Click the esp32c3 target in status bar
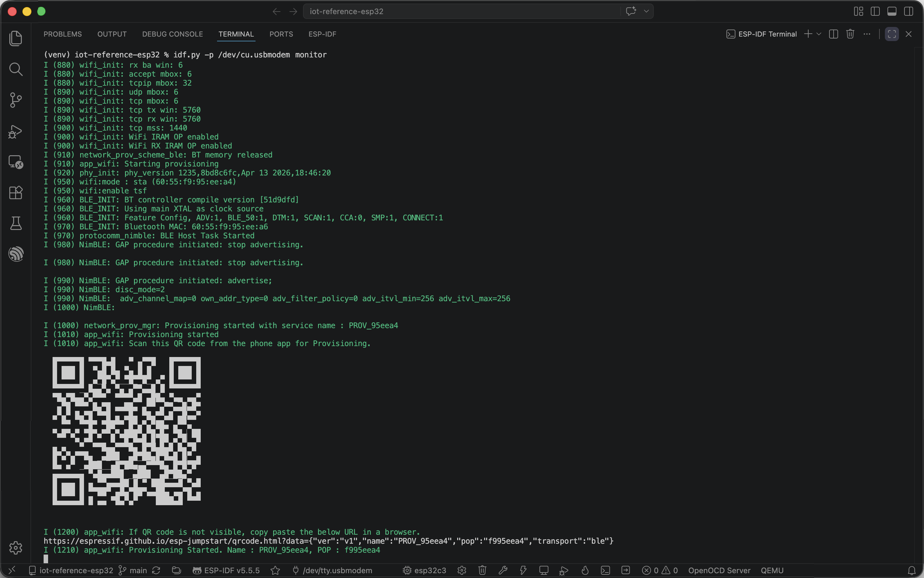Screen dimensions: 924x578 (424, 570)
